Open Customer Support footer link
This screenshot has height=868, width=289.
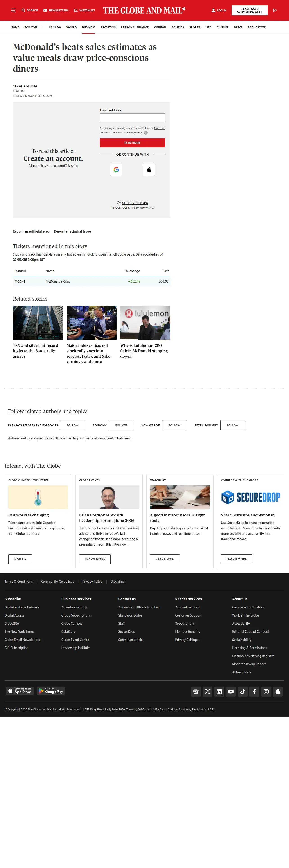click(188, 615)
